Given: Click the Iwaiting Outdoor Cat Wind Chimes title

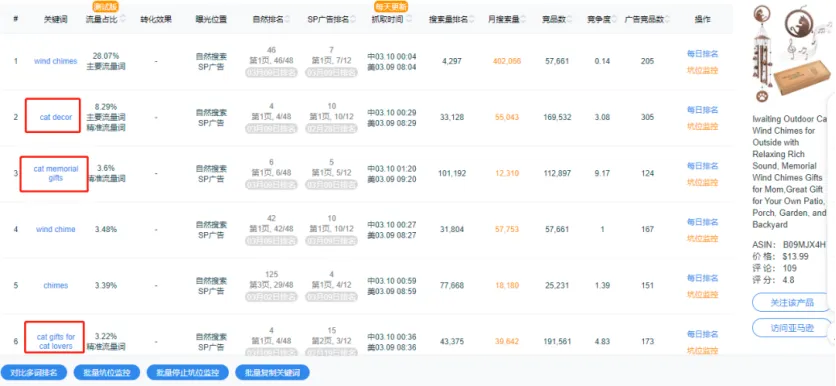Looking at the screenshot, I should pos(791,172).
